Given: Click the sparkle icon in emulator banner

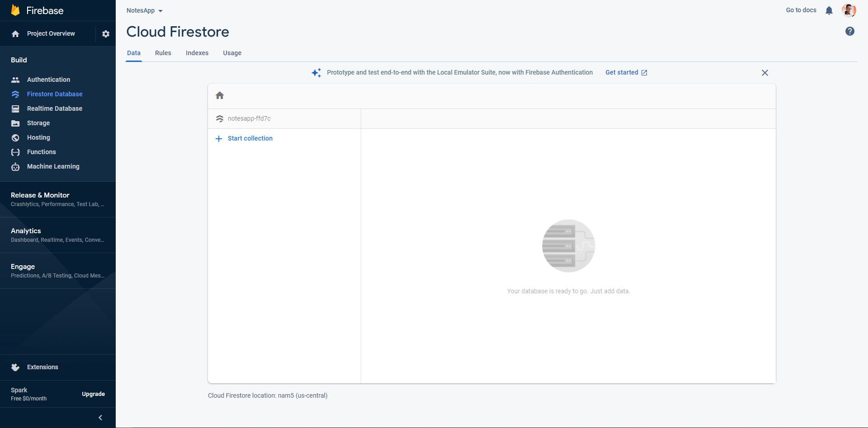Looking at the screenshot, I should click(316, 72).
